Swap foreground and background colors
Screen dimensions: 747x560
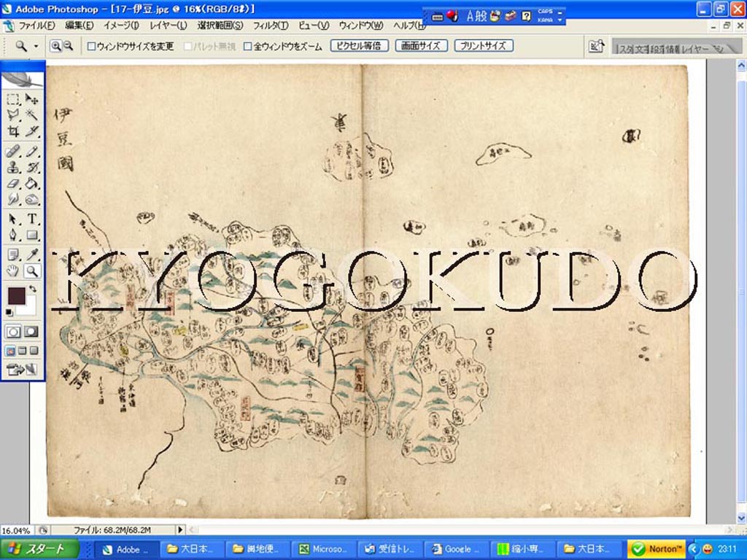tap(32, 289)
